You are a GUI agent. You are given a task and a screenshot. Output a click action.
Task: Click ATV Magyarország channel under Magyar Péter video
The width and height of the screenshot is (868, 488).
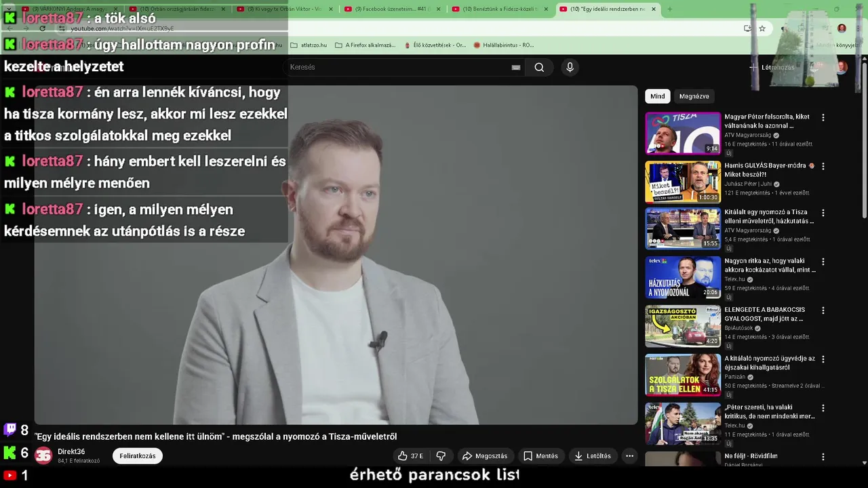click(x=749, y=136)
